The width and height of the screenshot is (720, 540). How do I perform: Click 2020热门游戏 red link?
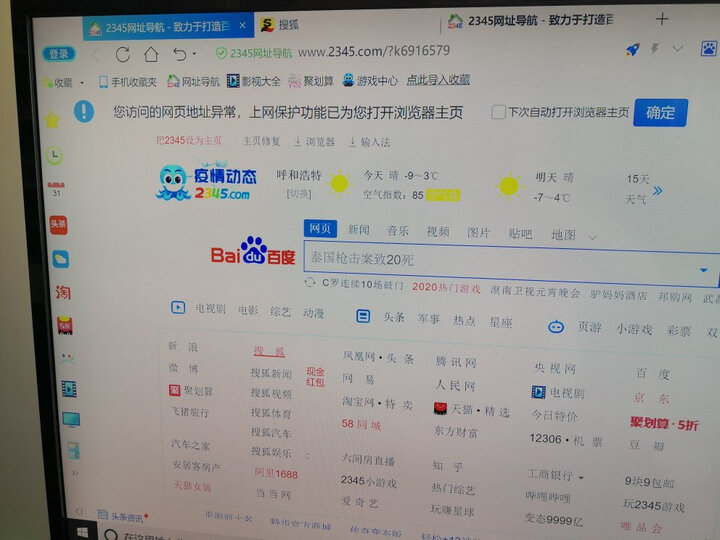coord(446,288)
